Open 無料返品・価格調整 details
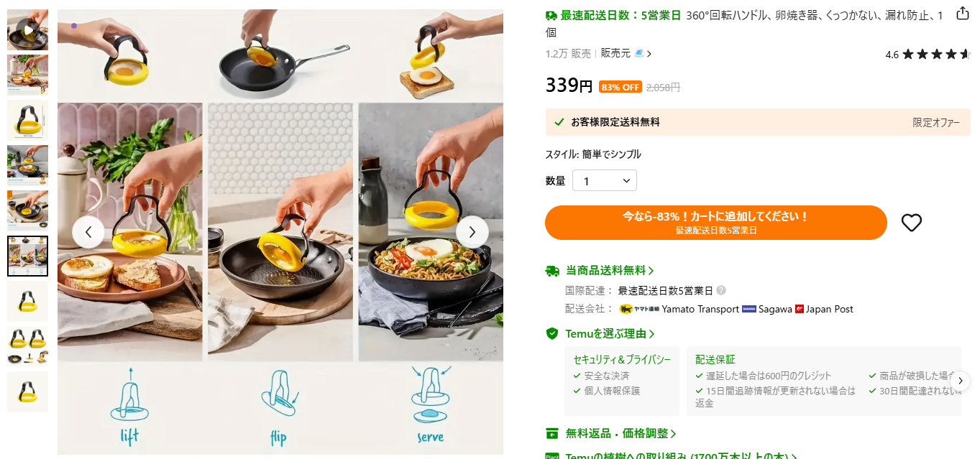 point(611,434)
